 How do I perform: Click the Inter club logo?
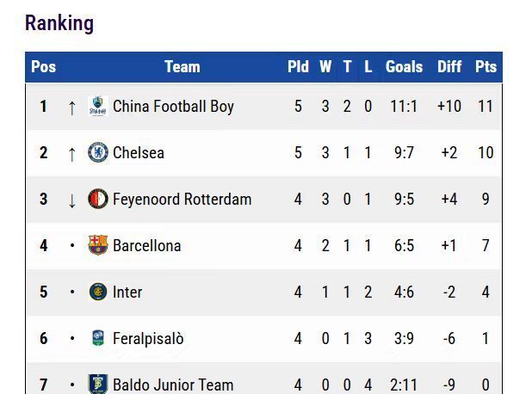(x=98, y=292)
